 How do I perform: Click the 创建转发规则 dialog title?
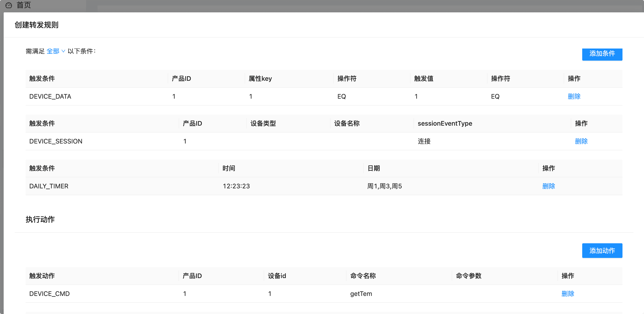point(36,25)
